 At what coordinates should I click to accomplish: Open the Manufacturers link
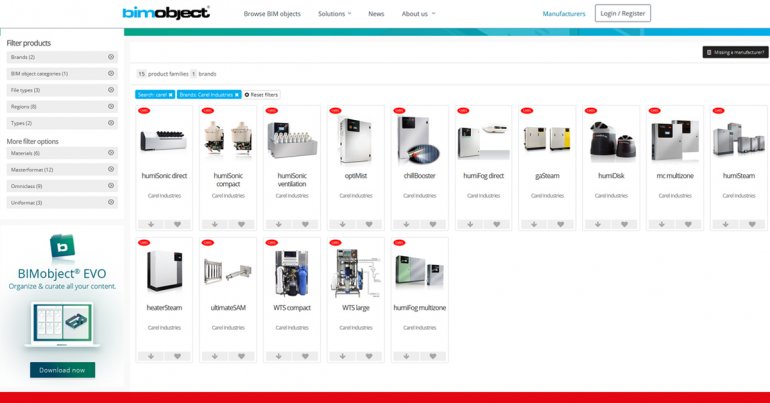coord(564,14)
